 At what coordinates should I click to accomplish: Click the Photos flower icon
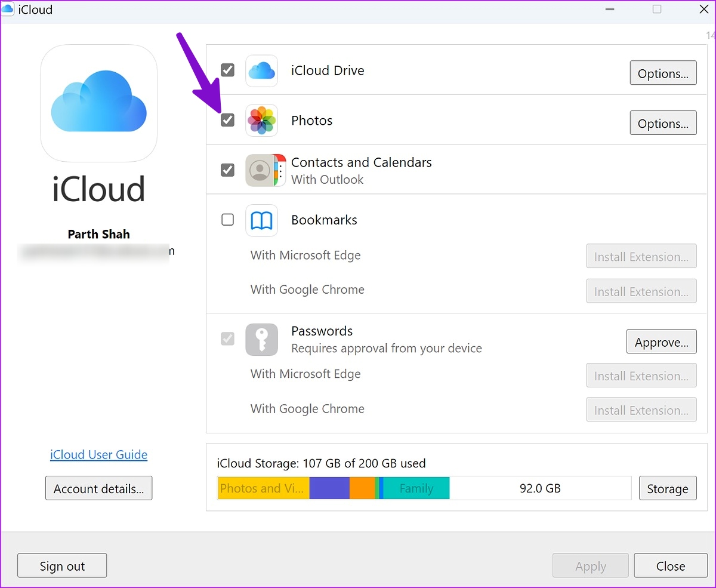(x=261, y=121)
